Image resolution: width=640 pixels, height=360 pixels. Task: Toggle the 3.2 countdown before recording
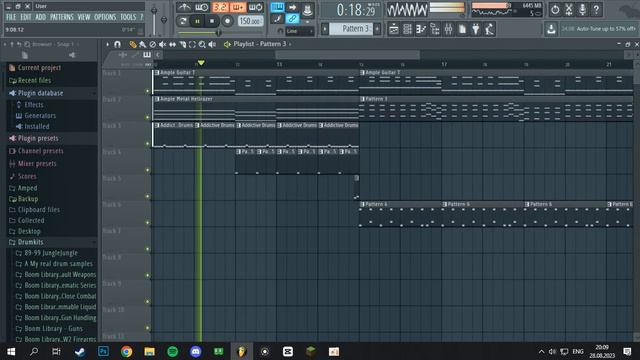(220, 7)
